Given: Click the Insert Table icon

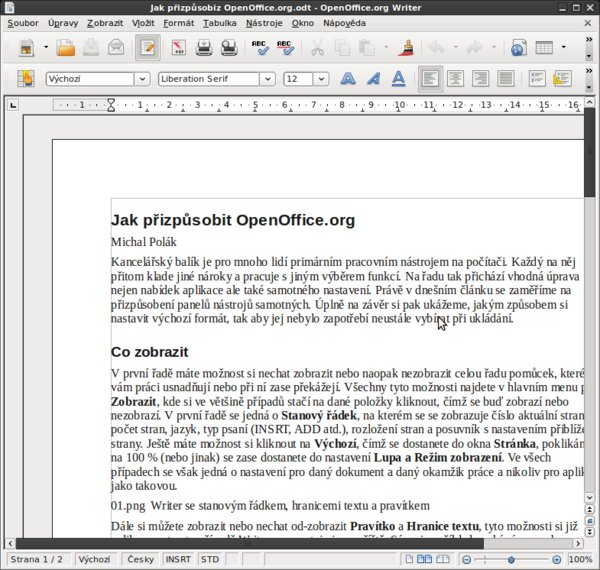Looking at the screenshot, I should [x=544, y=47].
